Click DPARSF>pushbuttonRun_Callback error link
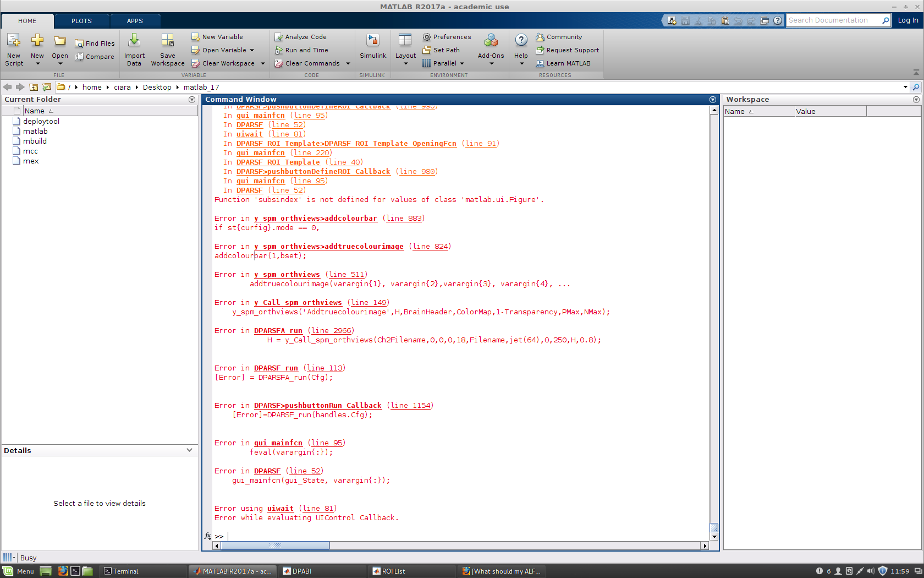This screenshot has width=924, height=578. coord(318,406)
